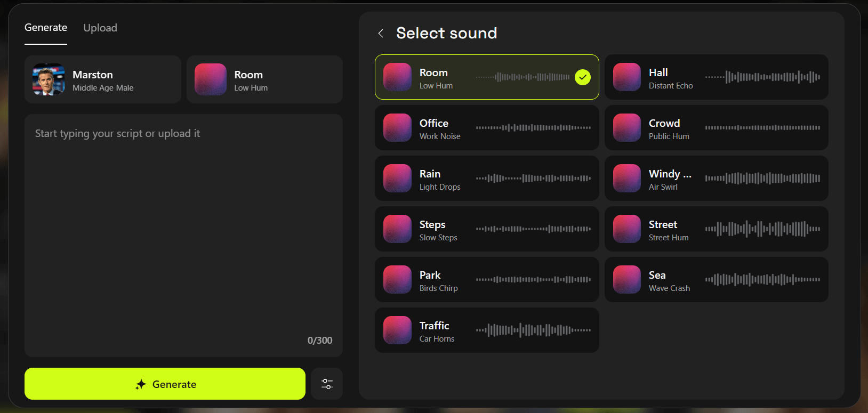Click the Sea sound gradient icon

point(626,280)
